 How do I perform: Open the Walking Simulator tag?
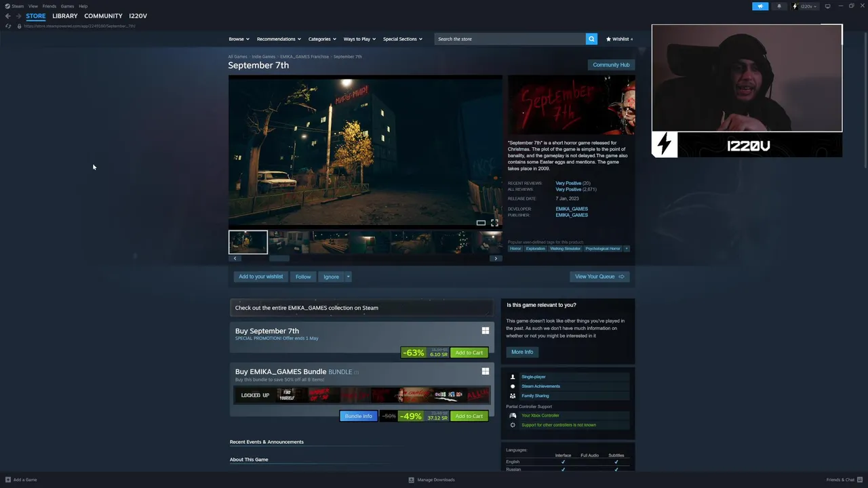pyautogui.click(x=565, y=249)
